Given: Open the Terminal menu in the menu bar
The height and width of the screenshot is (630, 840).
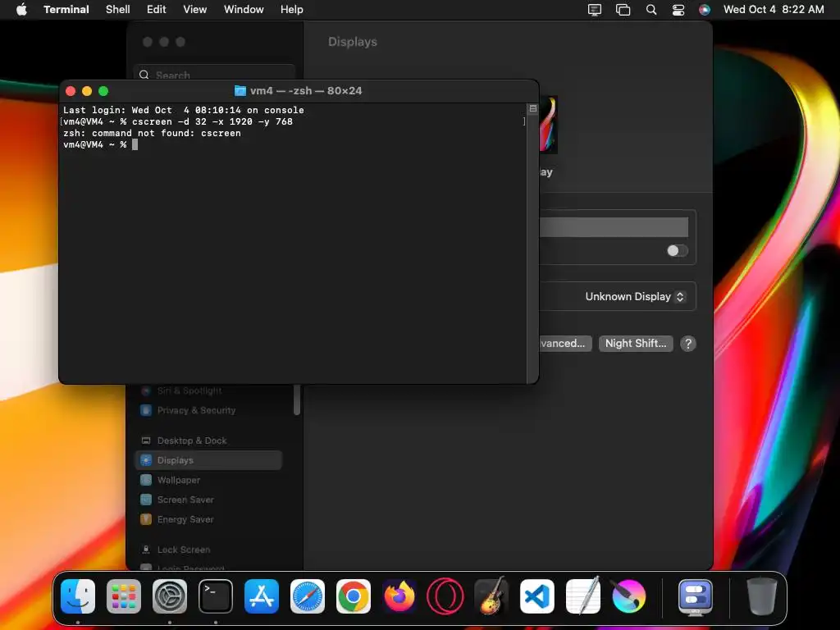Looking at the screenshot, I should [x=66, y=10].
